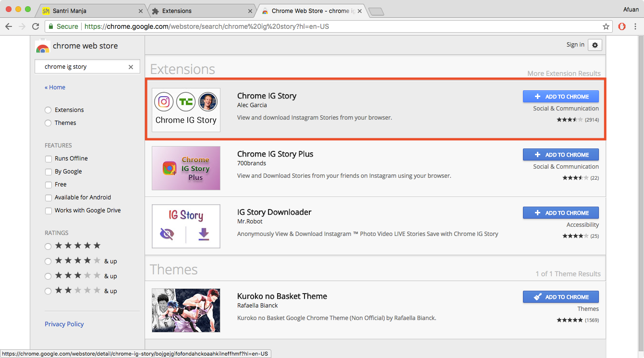Image resolution: width=644 pixels, height=358 pixels.
Task: Open the IG Story Downloader title
Action: (x=274, y=212)
